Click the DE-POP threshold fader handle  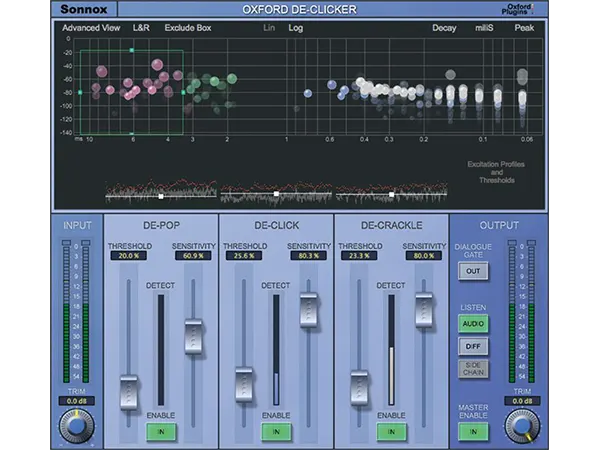(129, 393)
